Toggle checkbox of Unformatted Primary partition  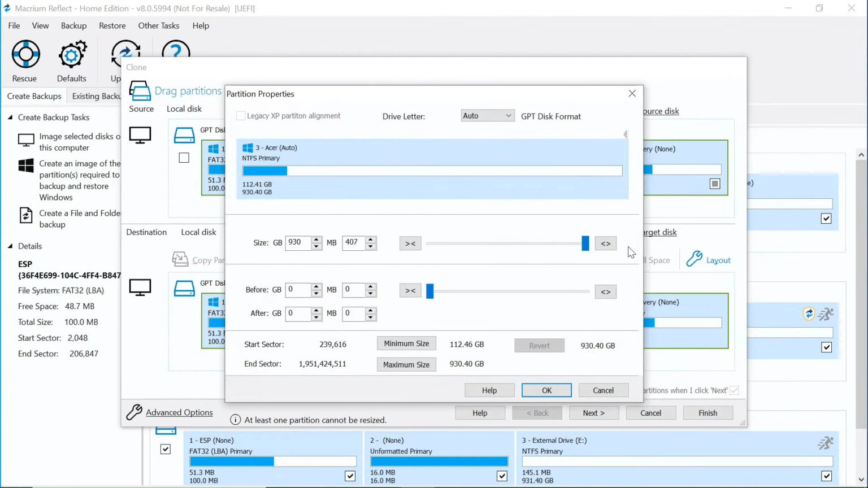click(502, 476)
